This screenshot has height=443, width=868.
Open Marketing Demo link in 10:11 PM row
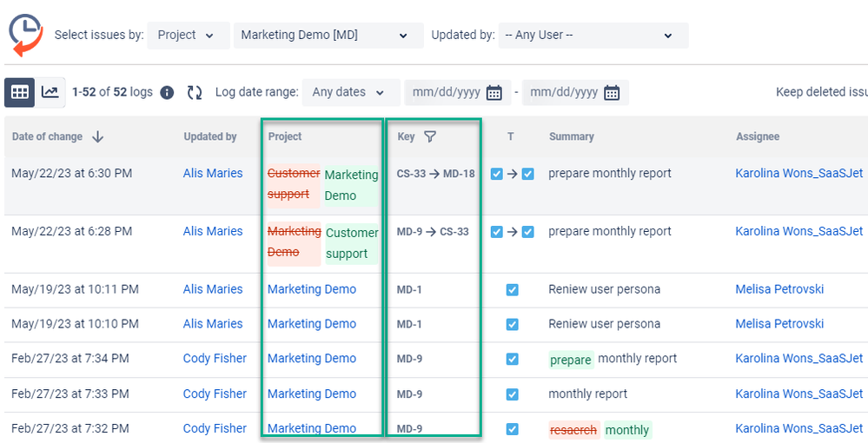click(x=312, y=289)
